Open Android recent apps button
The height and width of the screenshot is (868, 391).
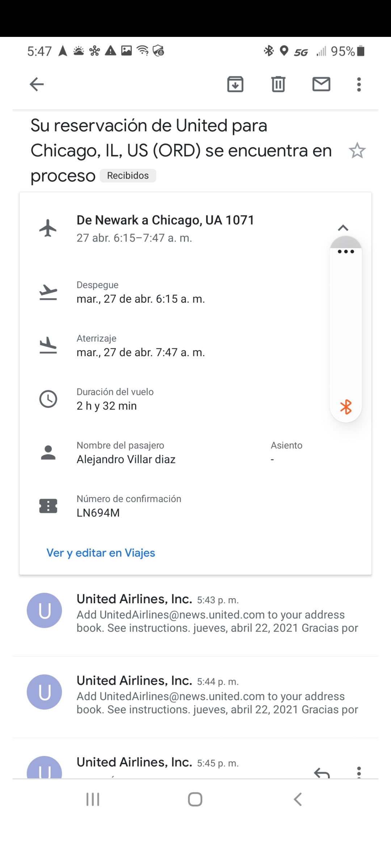click(93, 799)
